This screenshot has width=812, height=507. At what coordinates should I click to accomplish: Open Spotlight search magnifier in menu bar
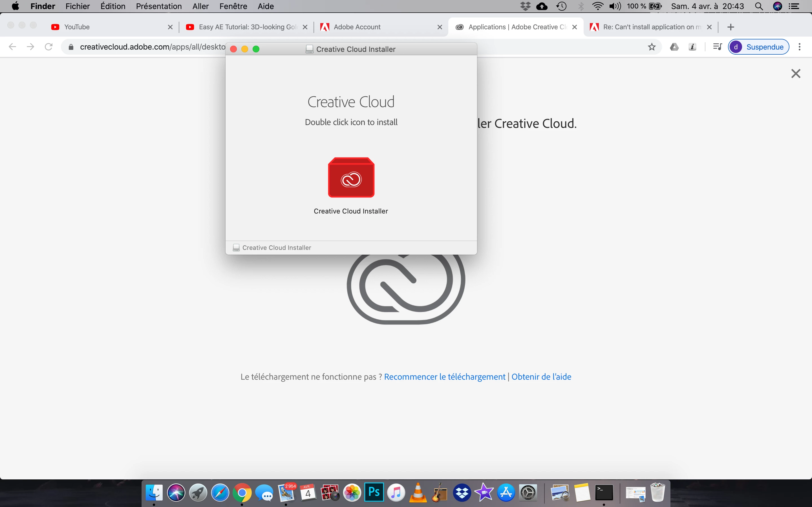[759, 6]
